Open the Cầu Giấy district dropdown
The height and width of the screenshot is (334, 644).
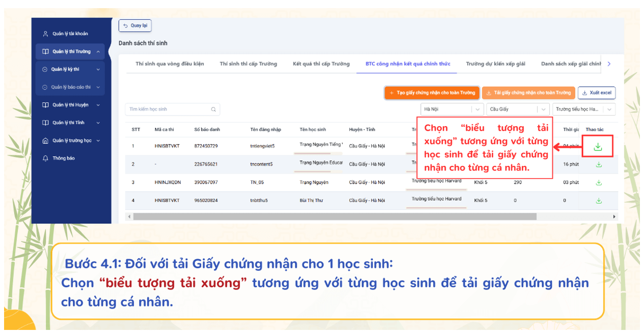tap(517, 109)
